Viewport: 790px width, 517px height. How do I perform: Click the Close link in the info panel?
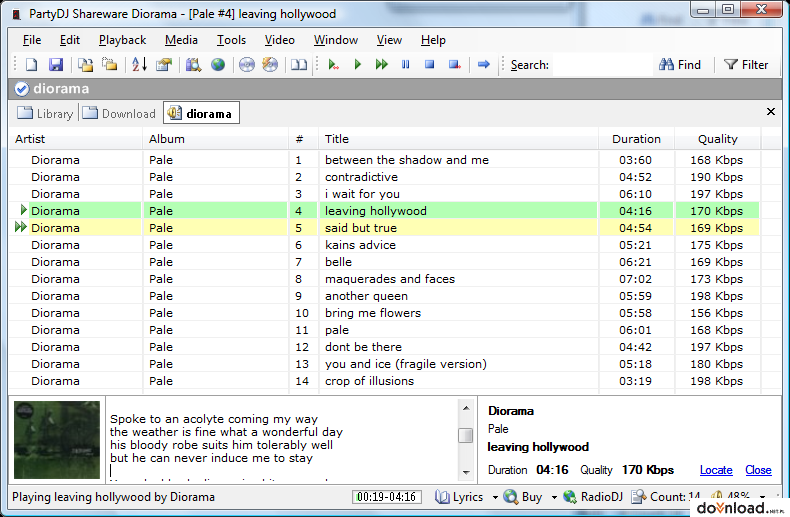(758, 470)
